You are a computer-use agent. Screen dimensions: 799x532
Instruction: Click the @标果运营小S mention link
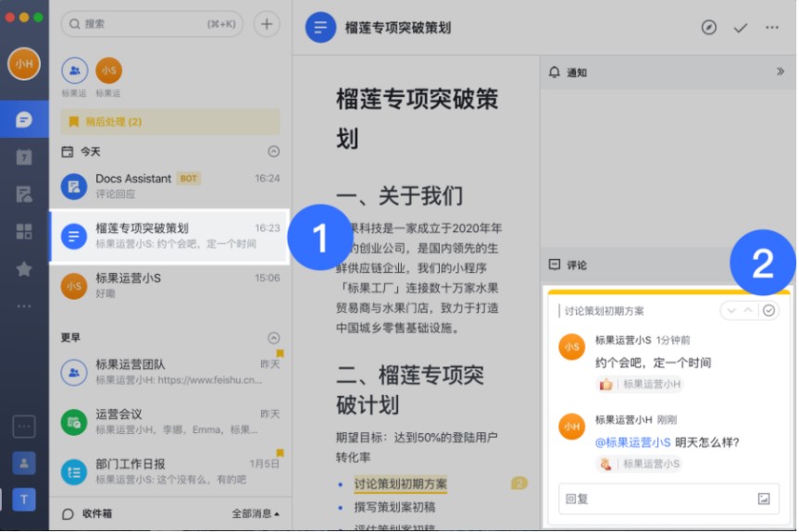tap(633, 442)
